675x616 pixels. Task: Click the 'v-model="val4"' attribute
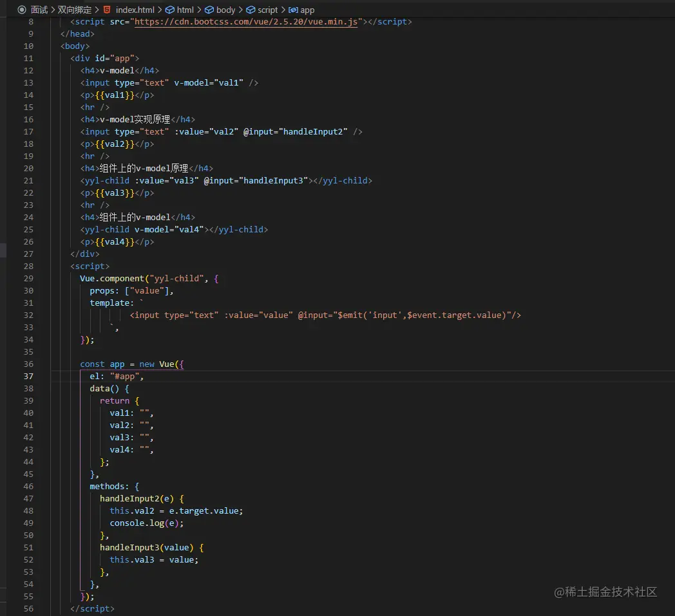[x=169, y=229]
